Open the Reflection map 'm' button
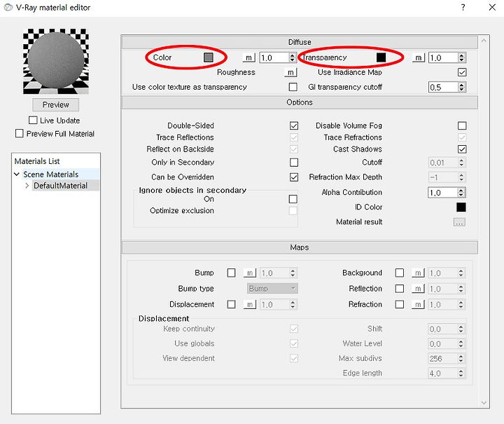This screenshot has width=504, height=424. (418, 289)
